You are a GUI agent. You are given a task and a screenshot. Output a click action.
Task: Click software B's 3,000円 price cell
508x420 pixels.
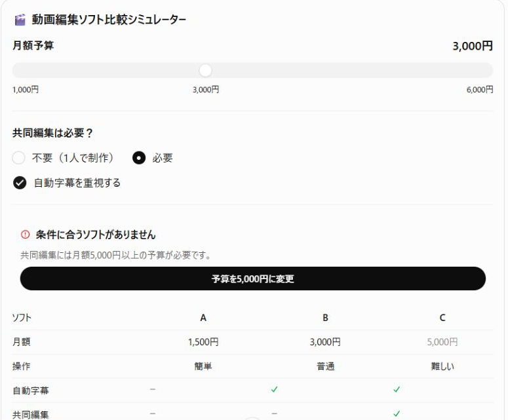coord(325,342)
